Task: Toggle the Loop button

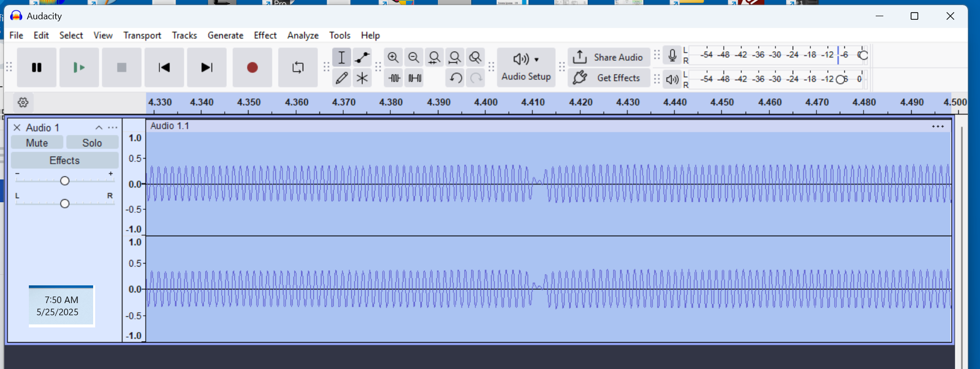Action: 298,67
